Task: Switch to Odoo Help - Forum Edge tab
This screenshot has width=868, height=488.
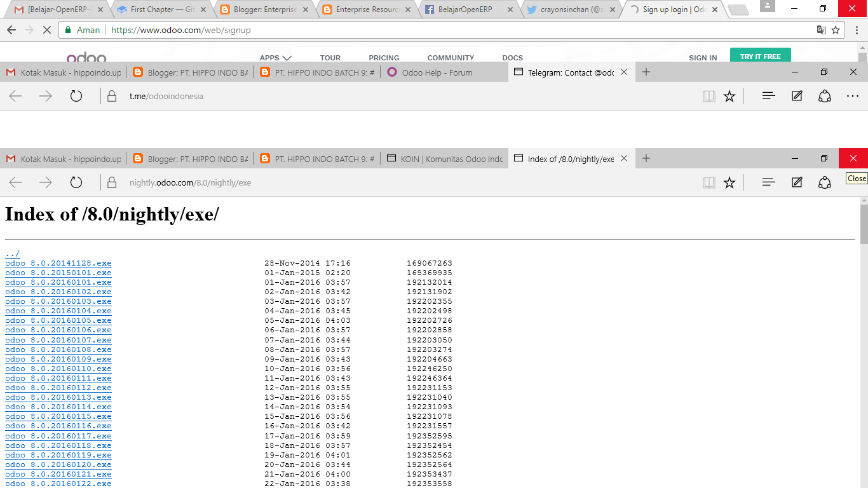Action: (444, 72)
